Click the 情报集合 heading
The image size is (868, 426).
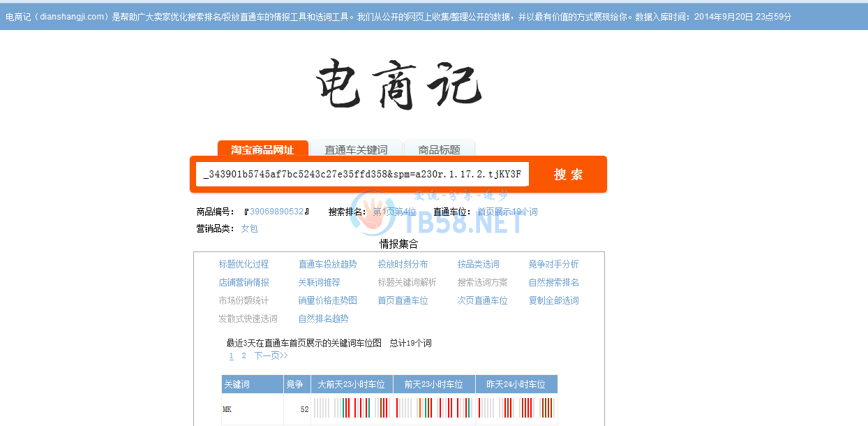point(398,244)
